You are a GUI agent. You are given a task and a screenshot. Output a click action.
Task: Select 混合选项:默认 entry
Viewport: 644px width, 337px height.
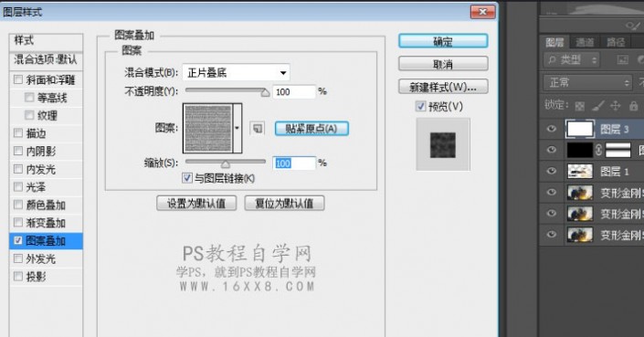[46, 60]
